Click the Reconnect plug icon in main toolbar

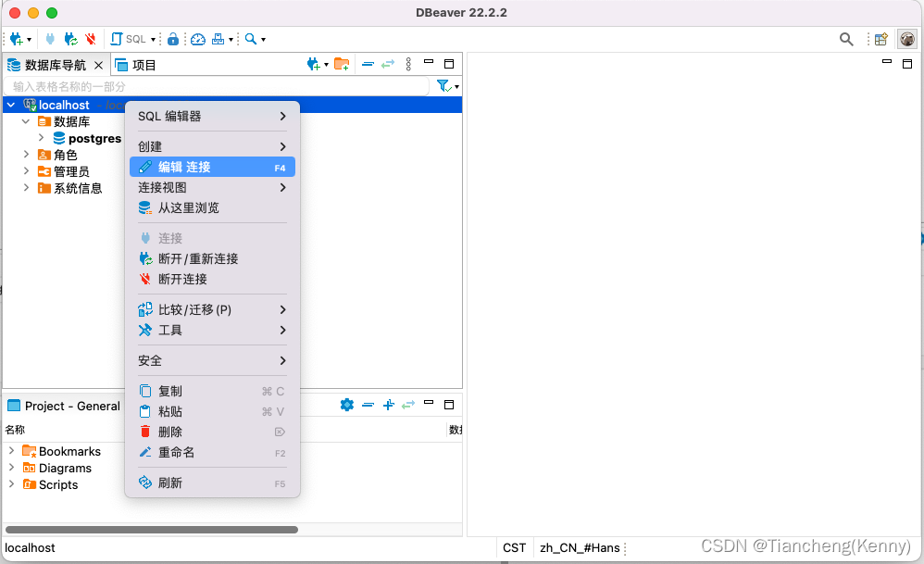tap(70, 39)
